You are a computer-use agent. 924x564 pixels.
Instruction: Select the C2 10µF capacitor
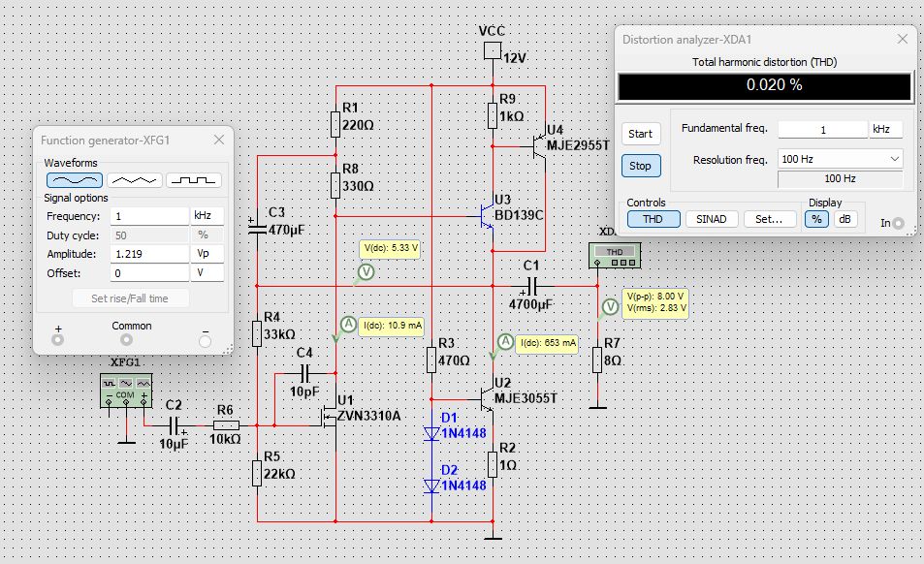[174, 425]
